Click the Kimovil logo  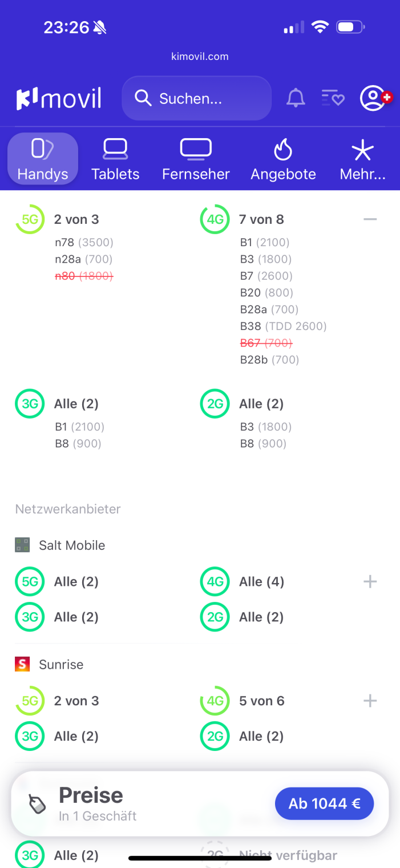[59, 99]
